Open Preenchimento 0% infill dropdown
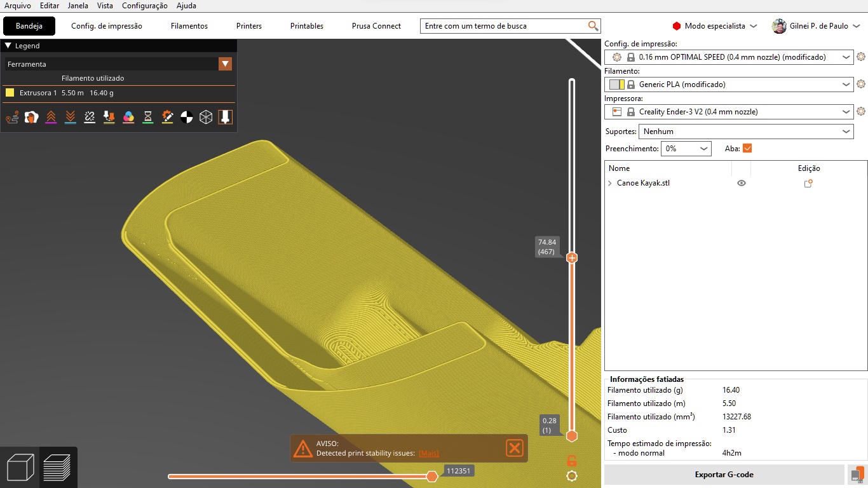Viewport: 868px width, 488px height. click(686, 148)
